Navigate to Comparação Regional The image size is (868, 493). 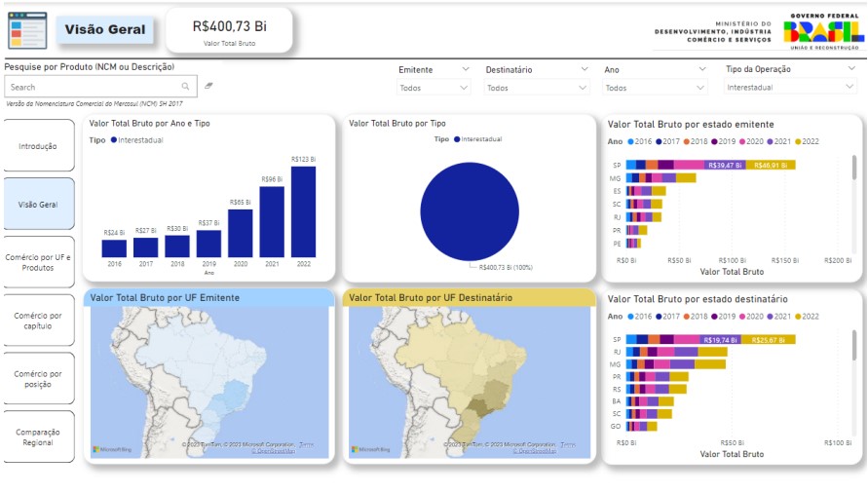point(39,437)
